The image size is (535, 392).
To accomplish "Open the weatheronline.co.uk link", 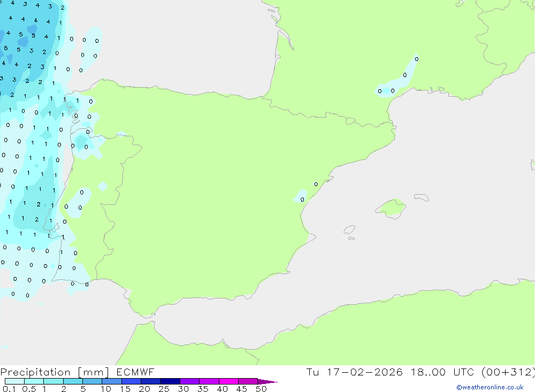I will 490,387.
